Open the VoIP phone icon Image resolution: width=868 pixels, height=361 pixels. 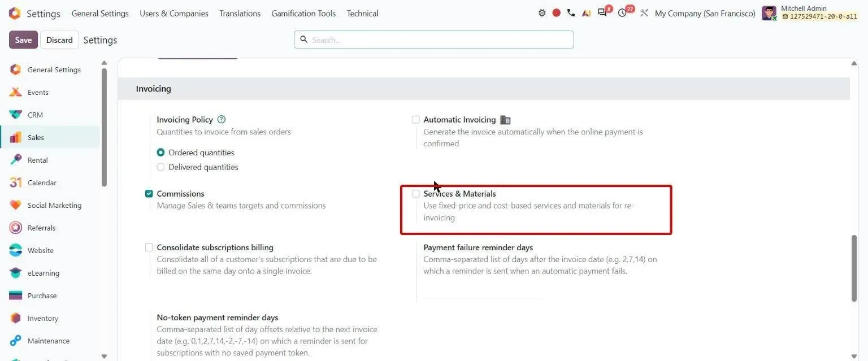pos(571,13)
